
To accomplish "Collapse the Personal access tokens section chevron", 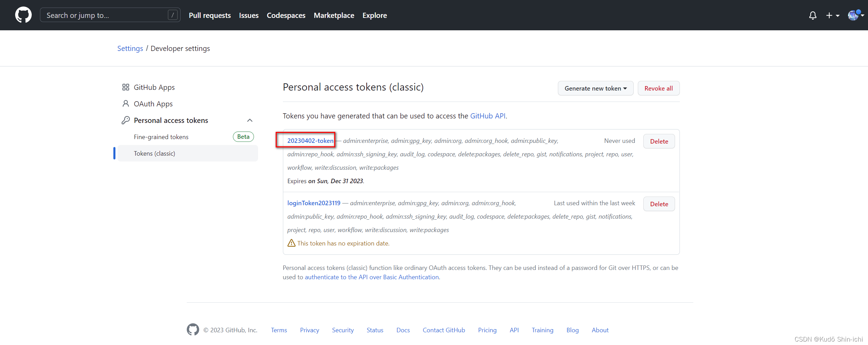I will [250, 120].
